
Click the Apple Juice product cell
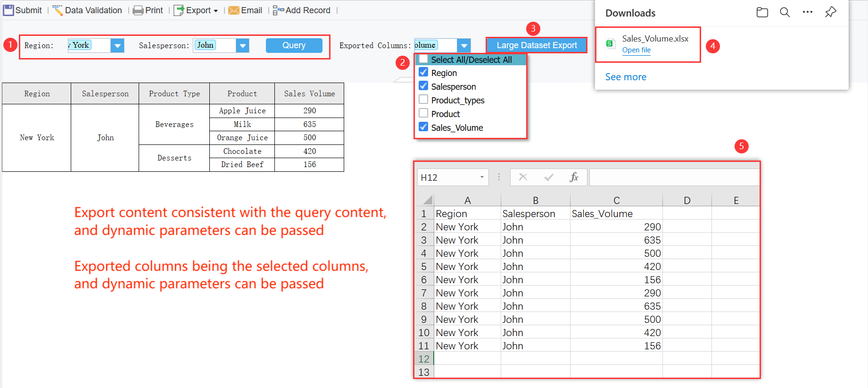(242, 110)
